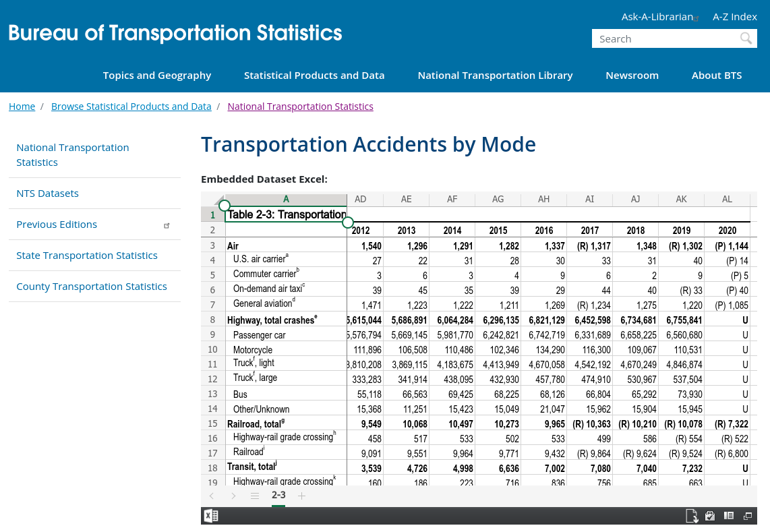Click the Home breadcrumb link

22,107
